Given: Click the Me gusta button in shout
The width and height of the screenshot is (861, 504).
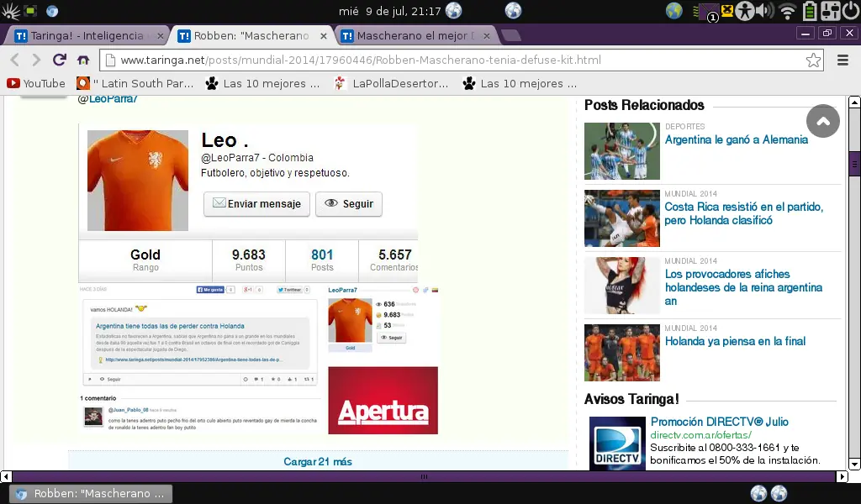Looking at the screenshot, I should pos(210,290).
